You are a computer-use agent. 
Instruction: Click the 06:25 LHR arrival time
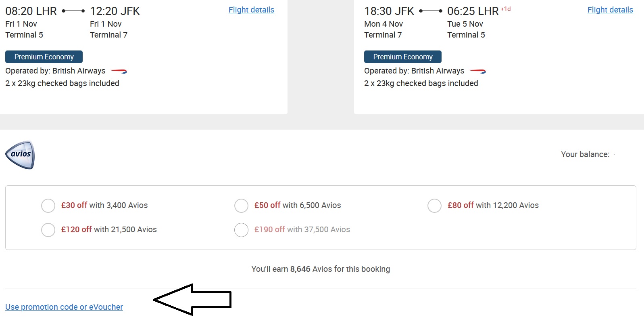[473, 11]
